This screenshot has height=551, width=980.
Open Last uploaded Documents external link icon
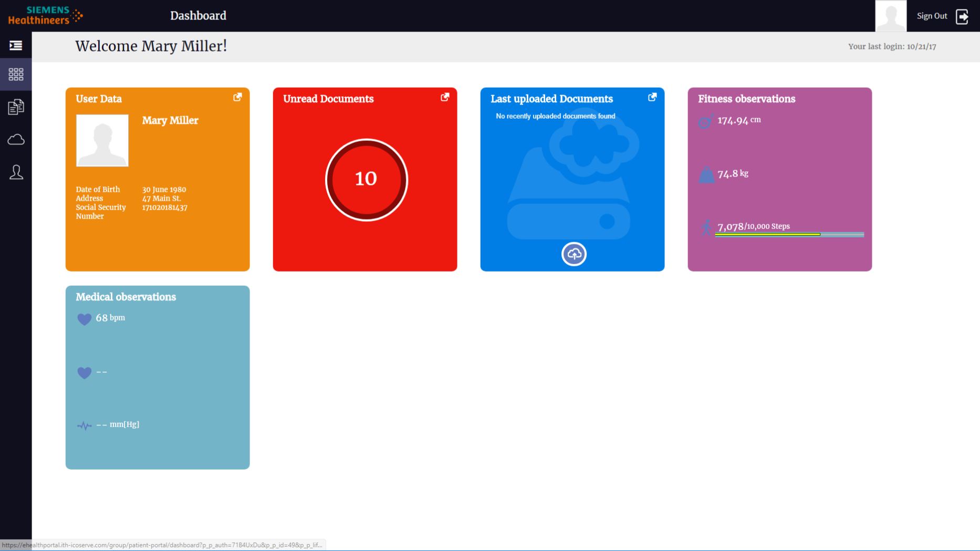[652, 97]
